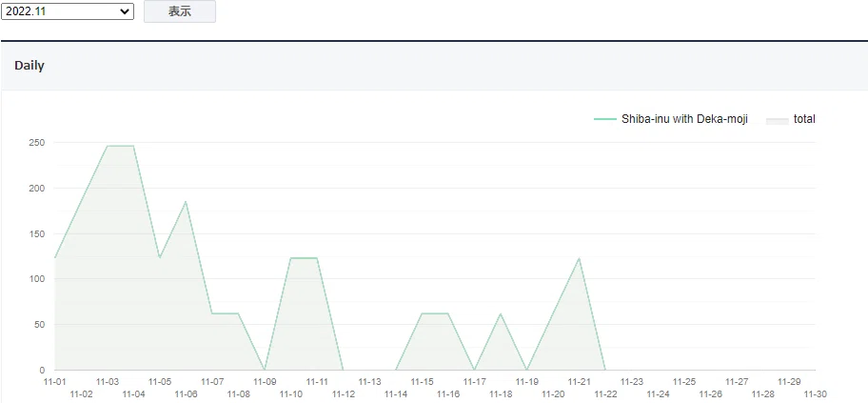The width and height of the screenshot is (868, 403).
Task: Click the 11-18 peak point on the line
Action: [501, 313]
